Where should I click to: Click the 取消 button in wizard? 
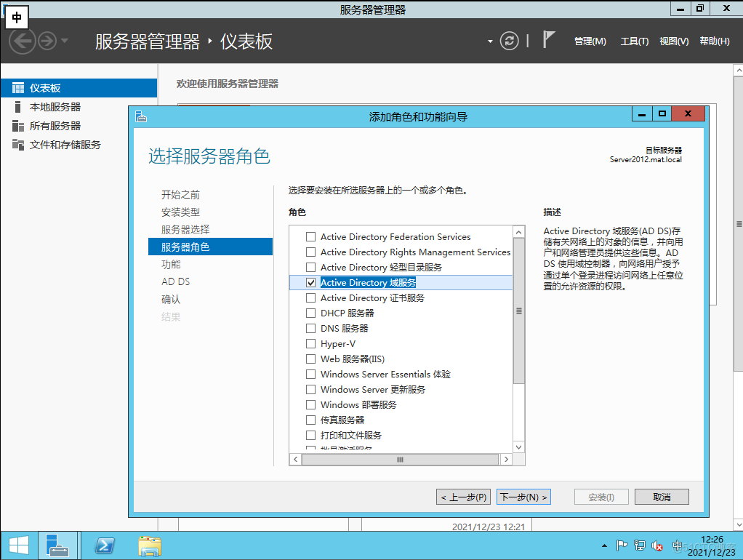pyautogui.click(x=662, y=497)
